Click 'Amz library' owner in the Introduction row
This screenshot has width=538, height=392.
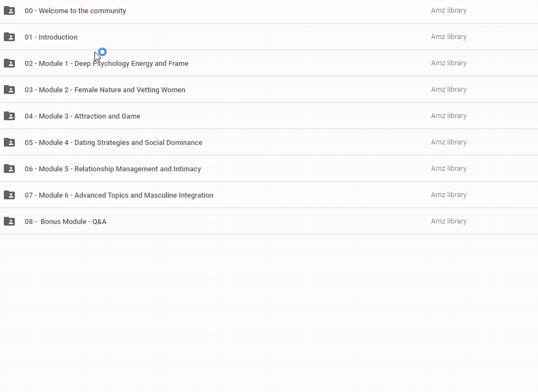pos(449,37)
